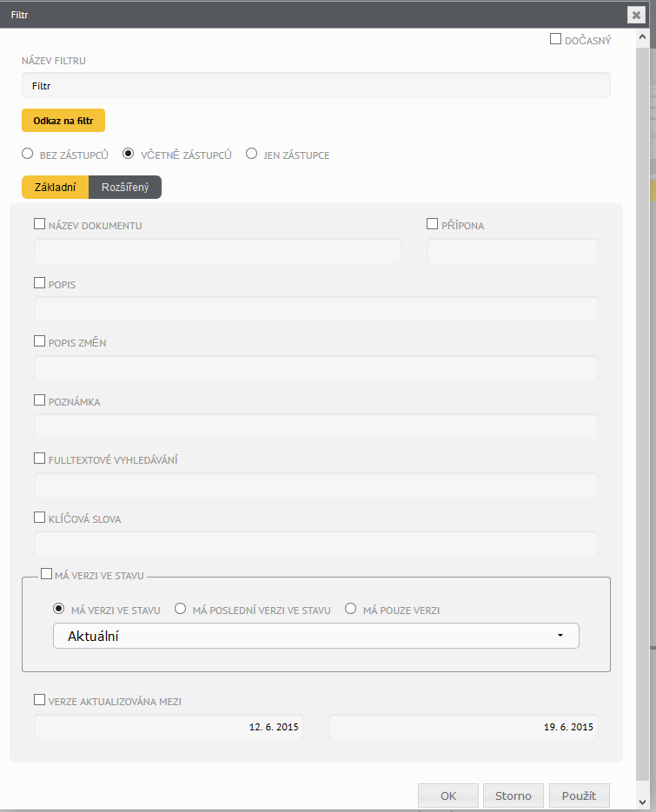Enable the FULLTEXTOVÉ VYHLEDÁVÁNÍ checkbox
The width and height of the screenshot is (656, 812).
pyautogui.click(x=39, y=459)
